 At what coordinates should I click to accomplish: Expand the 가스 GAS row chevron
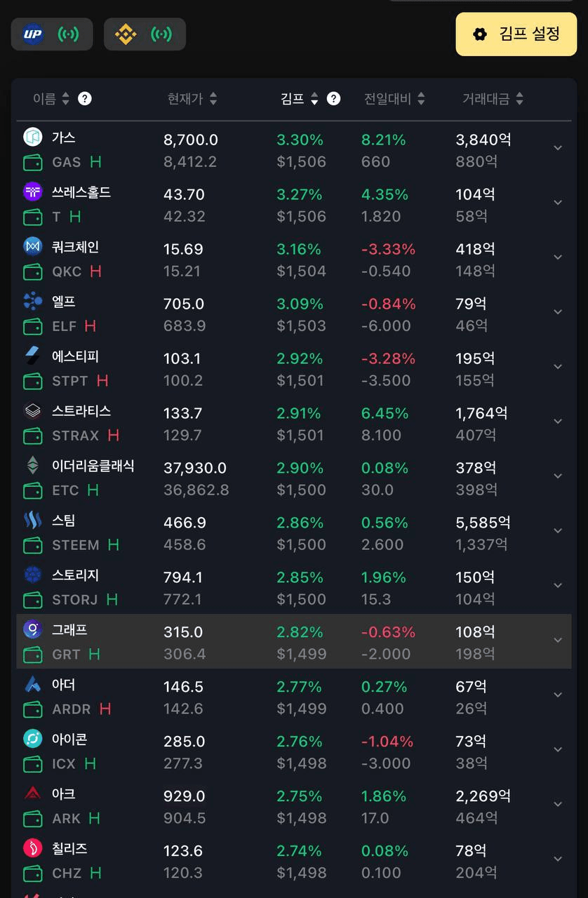click(558, 148)
